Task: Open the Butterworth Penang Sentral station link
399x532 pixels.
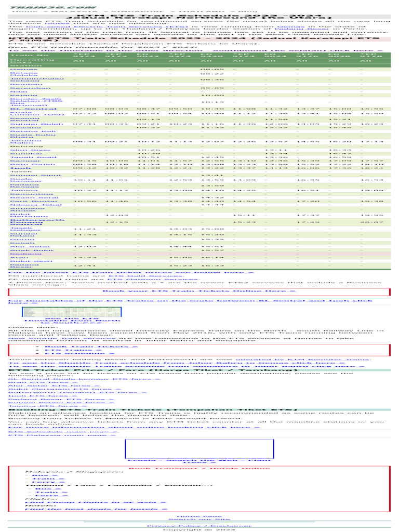Action: point(37,222)
